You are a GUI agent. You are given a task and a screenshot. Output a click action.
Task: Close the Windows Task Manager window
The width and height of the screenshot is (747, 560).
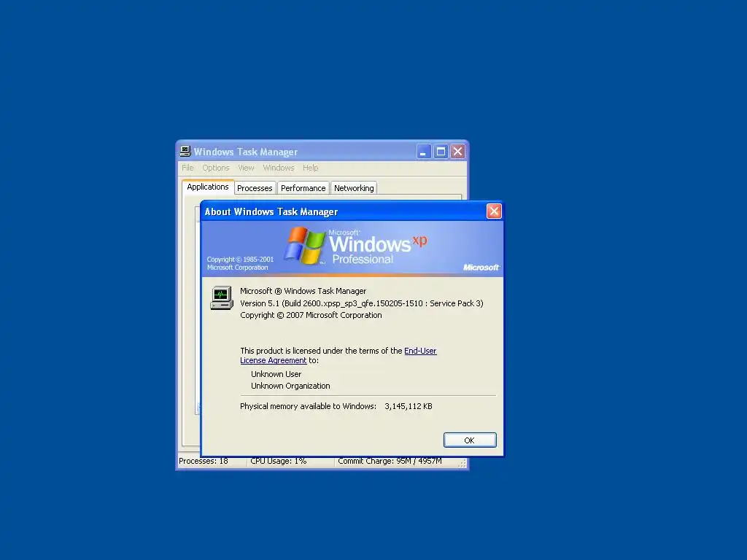coord(458,152)
